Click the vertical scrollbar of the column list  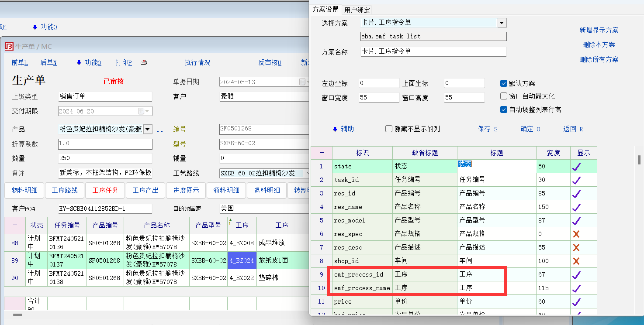[x=638, y=160]
